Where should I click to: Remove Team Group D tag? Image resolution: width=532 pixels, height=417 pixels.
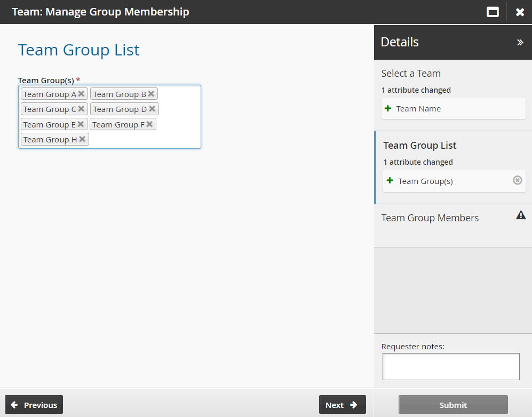[152, 109]
